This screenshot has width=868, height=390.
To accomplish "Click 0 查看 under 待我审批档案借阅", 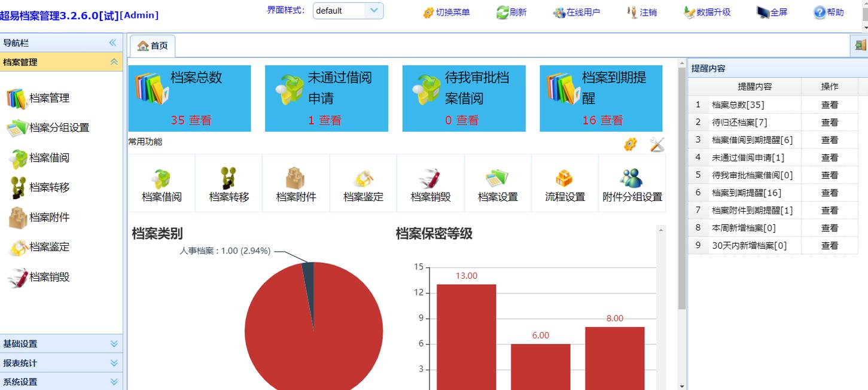I will (462, 120).
